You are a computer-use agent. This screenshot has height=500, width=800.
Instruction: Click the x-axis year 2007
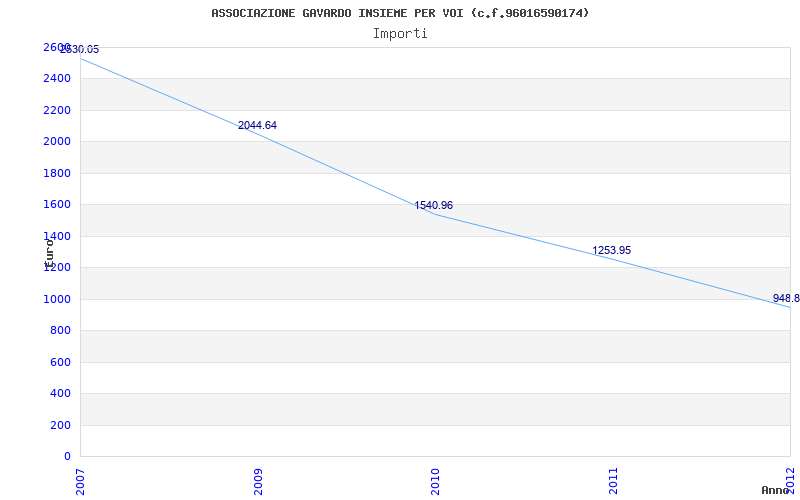[81, 481]
